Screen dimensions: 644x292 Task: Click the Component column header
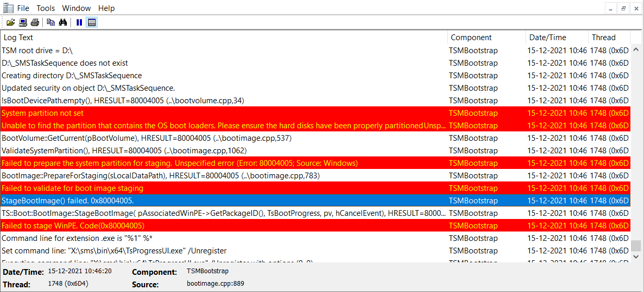486,38
